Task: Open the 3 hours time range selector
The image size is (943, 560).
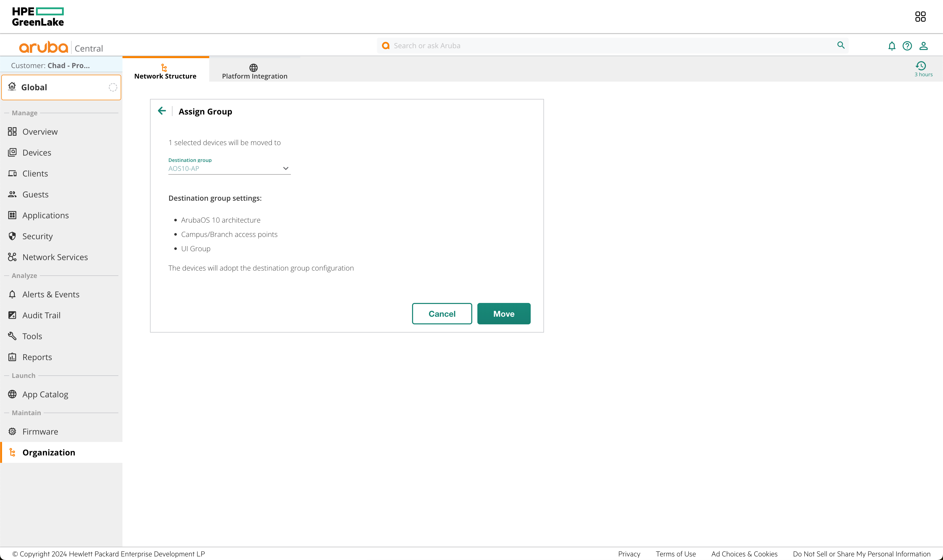Action: pos(922,69)
